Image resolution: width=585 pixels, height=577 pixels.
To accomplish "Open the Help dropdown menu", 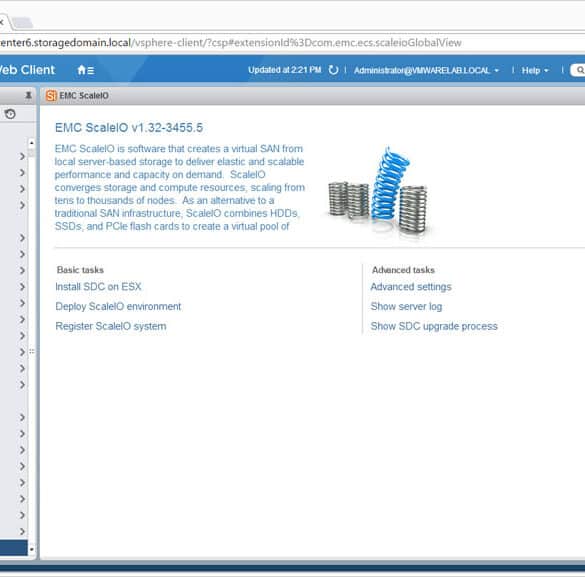I will tap(535, 70).
